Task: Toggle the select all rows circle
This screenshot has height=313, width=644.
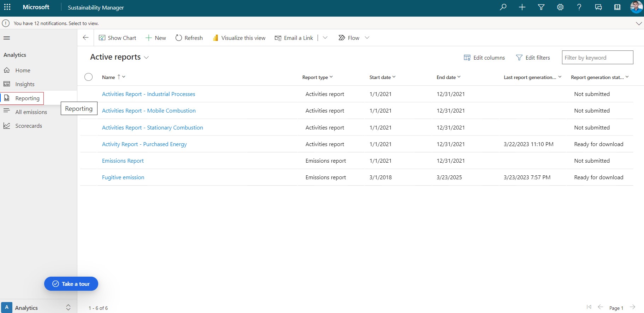Action: 88,77
